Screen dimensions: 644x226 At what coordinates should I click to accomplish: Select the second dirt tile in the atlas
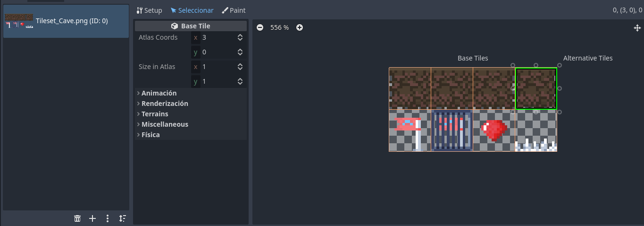pyautogui.click(x=452, y=88)
